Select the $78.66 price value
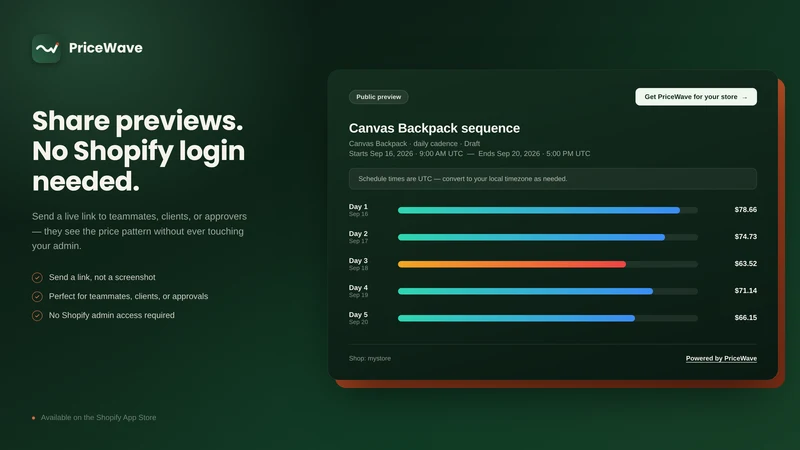Viewport: 800px width, 450px height. pyautogui.click(x=745, y=210)
